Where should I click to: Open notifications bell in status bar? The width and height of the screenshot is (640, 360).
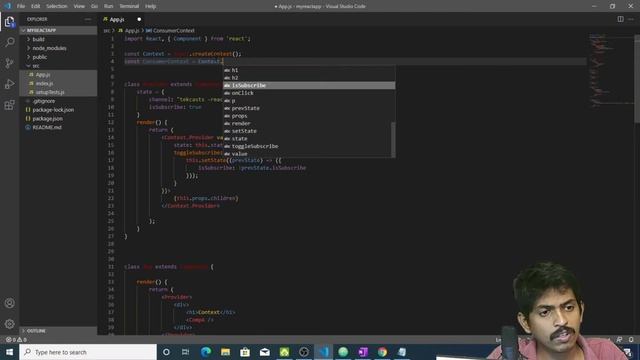point(631,340)
